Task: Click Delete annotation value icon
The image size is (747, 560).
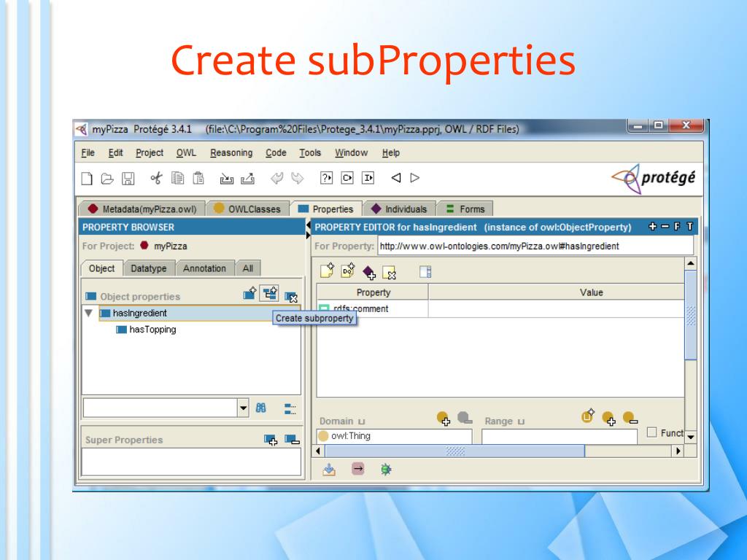Action: pos(390,273)
